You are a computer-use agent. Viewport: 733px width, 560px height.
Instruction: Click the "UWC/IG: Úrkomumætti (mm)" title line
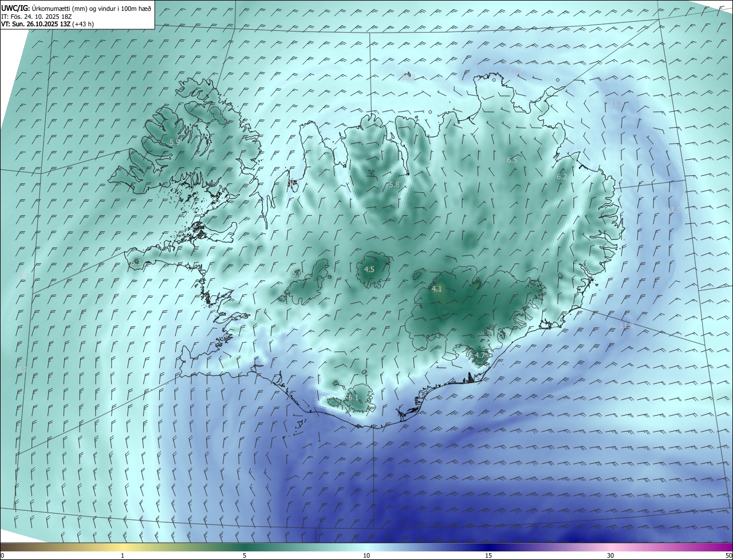click(77, 8)
